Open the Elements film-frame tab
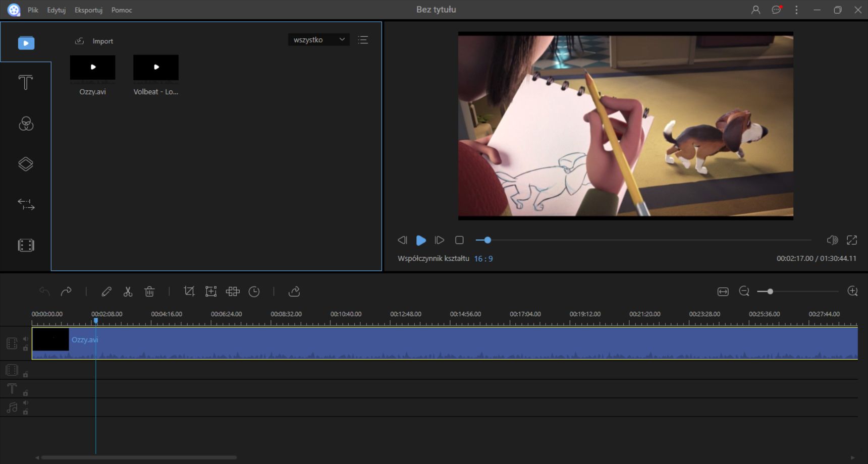The height and width of the screenshot is (464, 868). pos(26,245)
